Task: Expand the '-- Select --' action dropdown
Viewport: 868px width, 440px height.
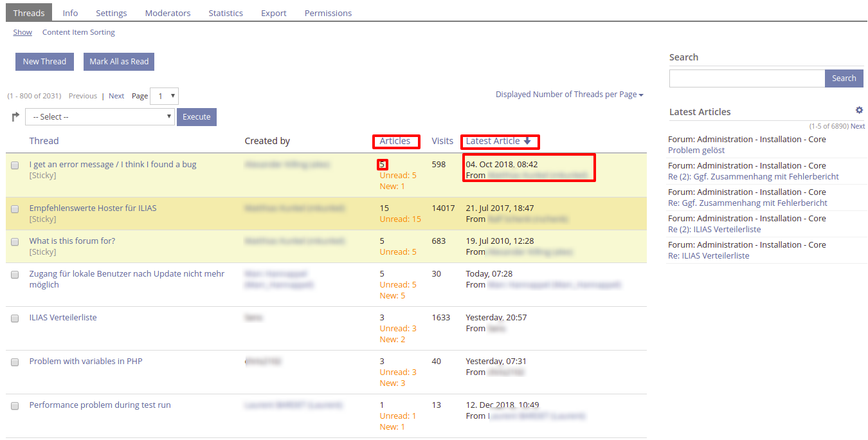Action: click(100, 116)
